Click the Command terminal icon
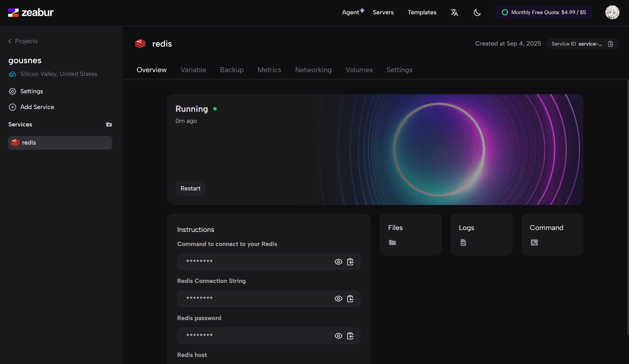 click(x=534, y=242)
